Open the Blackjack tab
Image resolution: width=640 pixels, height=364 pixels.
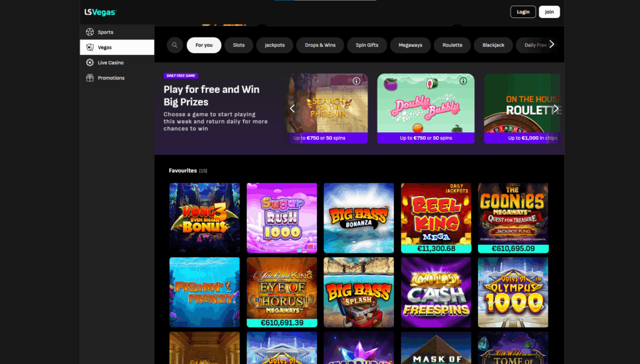(494, 45)
